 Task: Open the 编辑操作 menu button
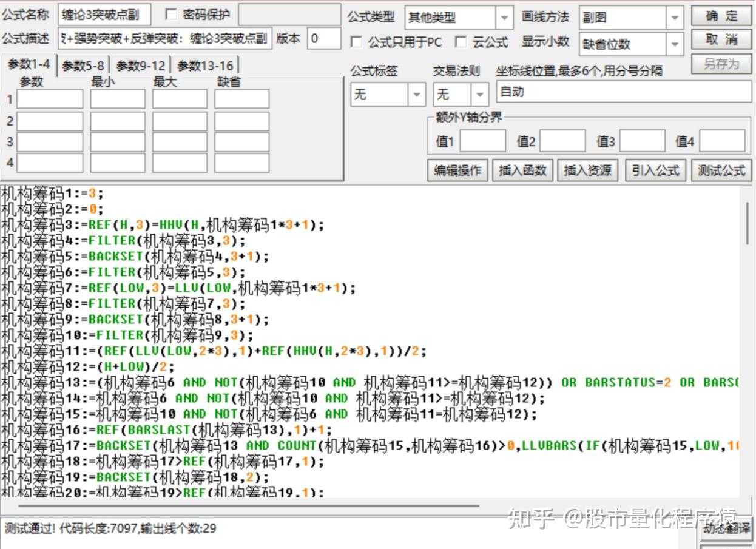pyautogui.click(x=457, y=170)
